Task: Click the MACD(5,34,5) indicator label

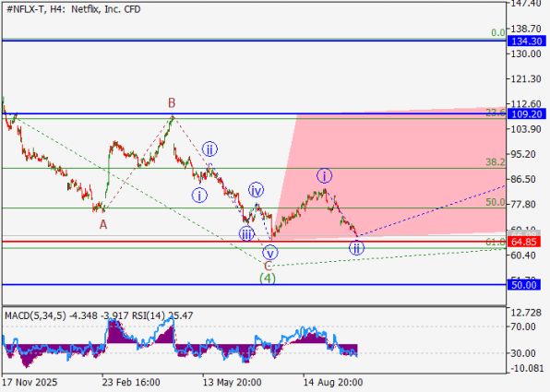Action: pos(35,315)
